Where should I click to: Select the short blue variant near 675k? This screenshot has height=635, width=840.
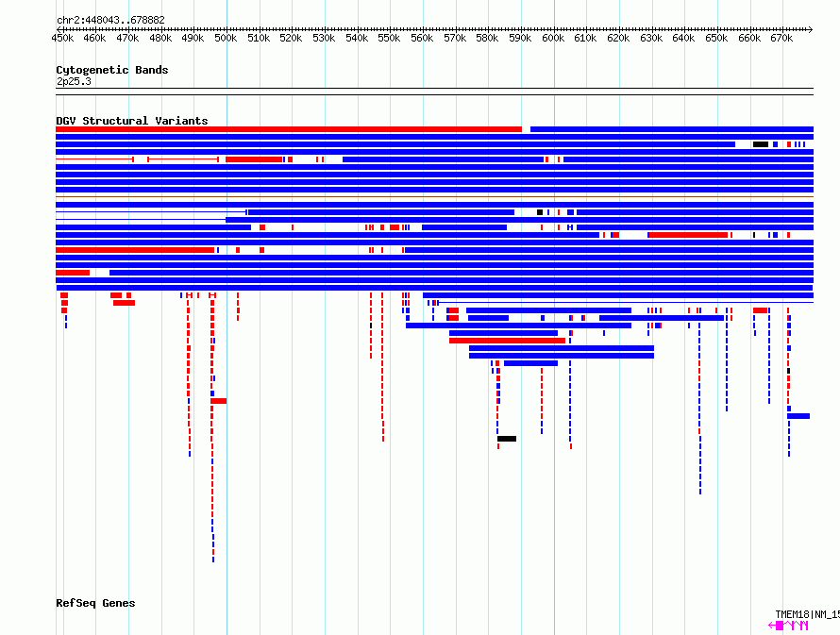point(798,416)
